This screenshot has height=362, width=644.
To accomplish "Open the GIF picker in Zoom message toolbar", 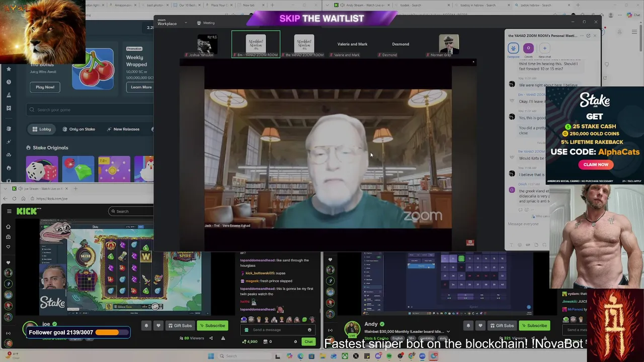I will [528, 245].
